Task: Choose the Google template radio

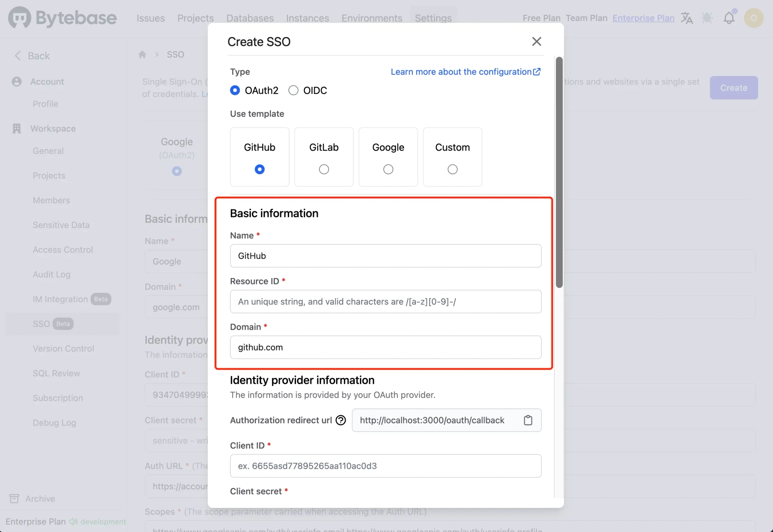Action: coord(388,169)
